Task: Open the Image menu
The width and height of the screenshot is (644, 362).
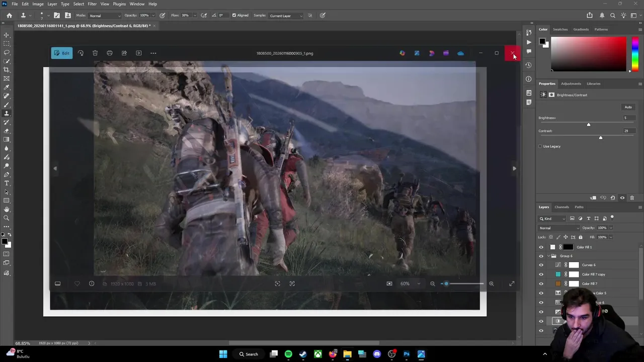Action: (38, 4)
